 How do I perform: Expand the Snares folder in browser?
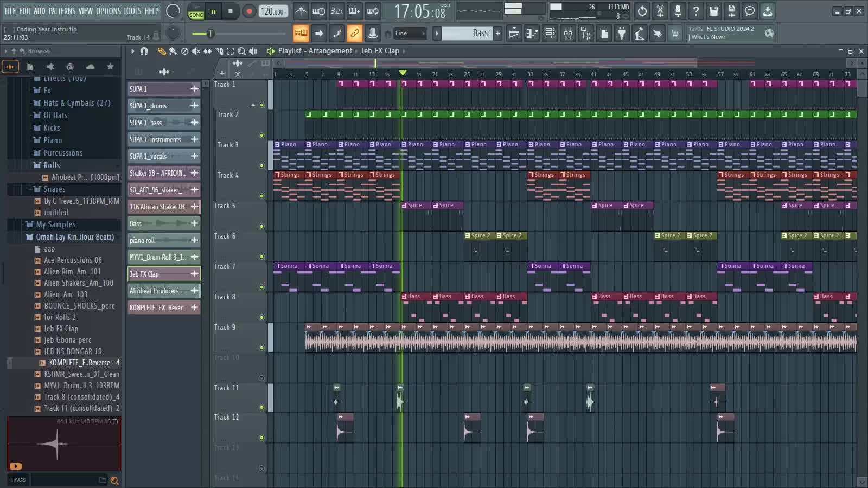[54, 189]
